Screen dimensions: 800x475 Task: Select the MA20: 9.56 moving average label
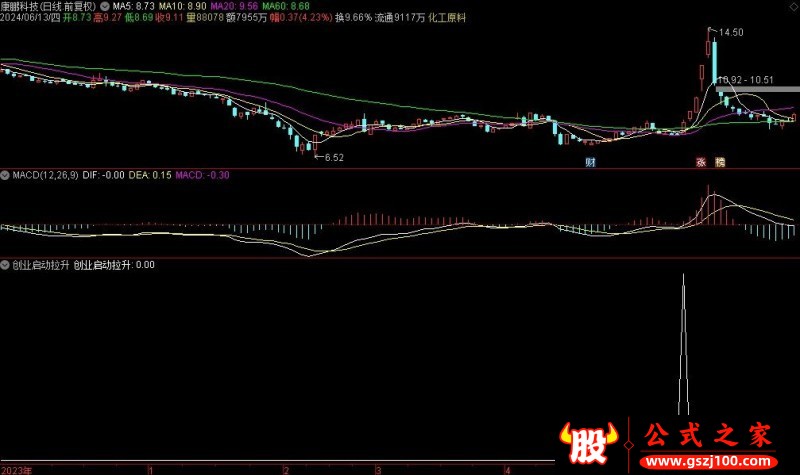tap(234, 6)
